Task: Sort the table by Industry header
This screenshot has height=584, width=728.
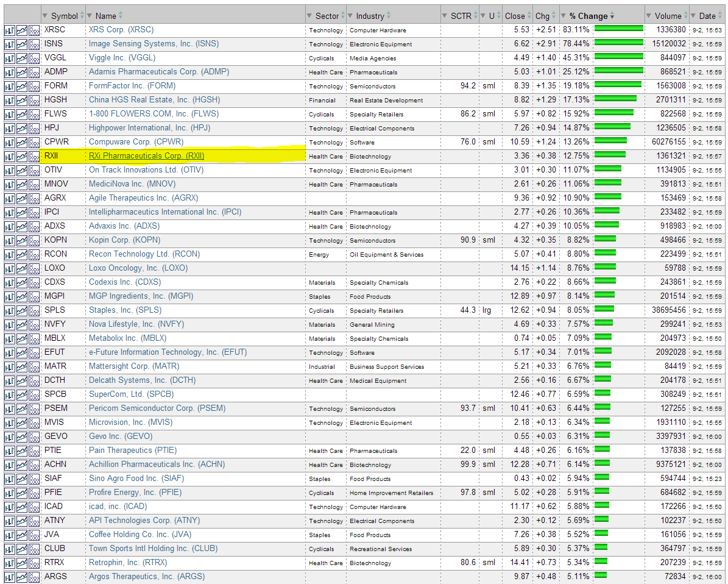Action: pos(370,16)
